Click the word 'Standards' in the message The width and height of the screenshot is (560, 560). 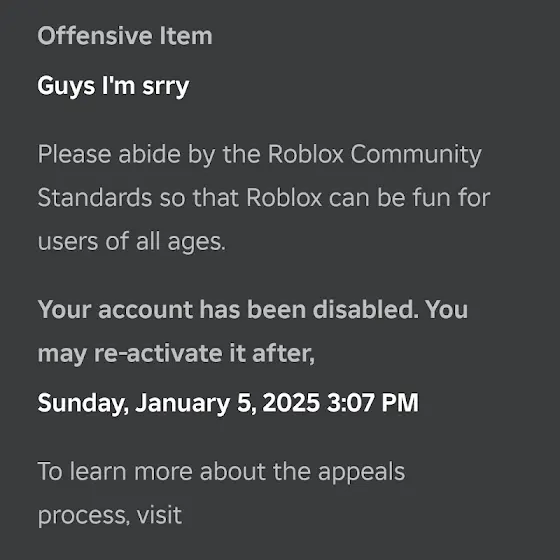(x=95, y=198)
